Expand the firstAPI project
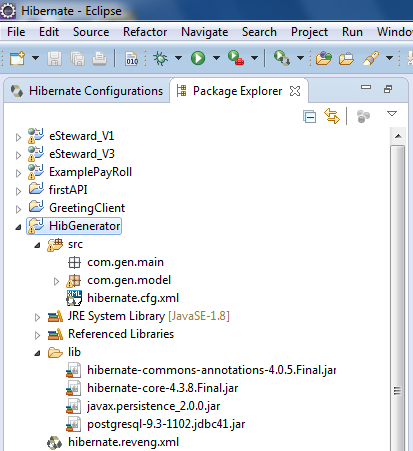This screenshot has width=413, height=451. click(x=18, y=191)
